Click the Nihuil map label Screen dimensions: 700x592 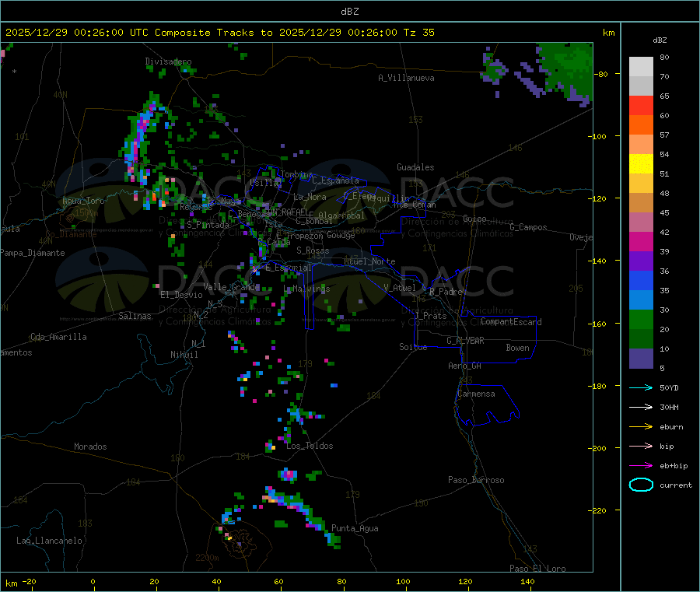184,355
